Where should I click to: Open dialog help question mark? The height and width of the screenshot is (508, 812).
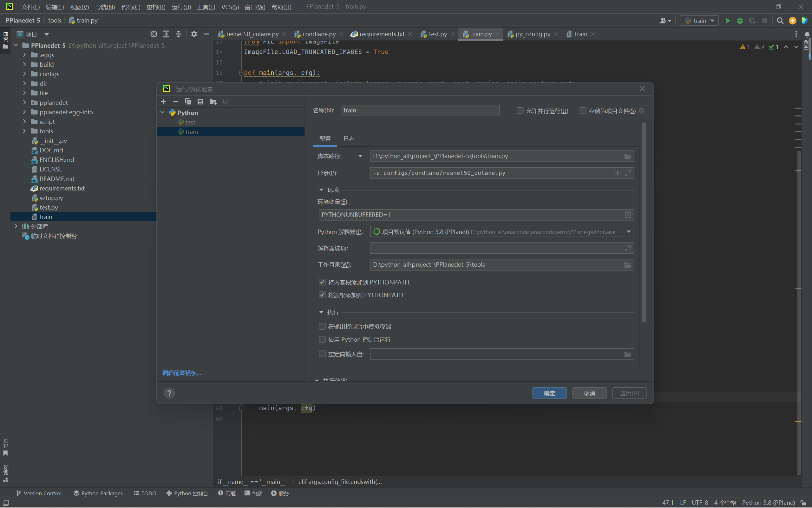169,393
